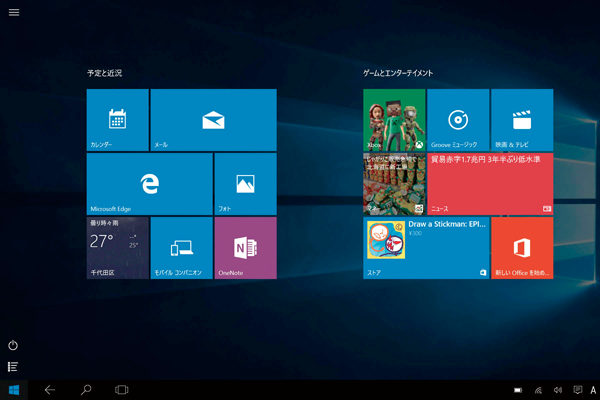Click the 千代田区 location label
The height and width of the screenshot is (400, 600).
tap(103, 273)
